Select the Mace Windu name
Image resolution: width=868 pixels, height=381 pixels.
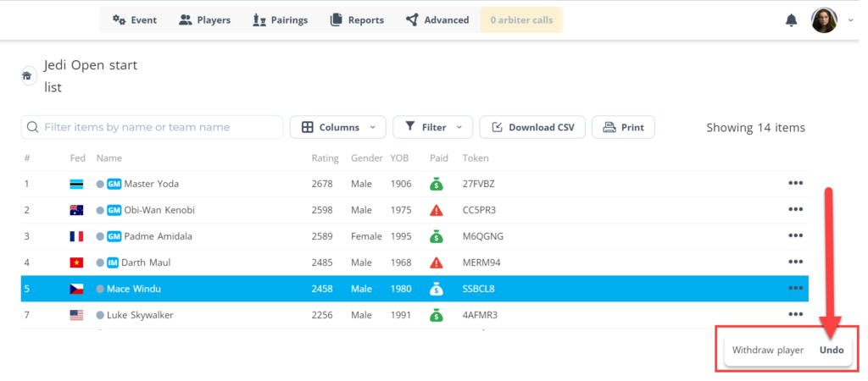134,289
